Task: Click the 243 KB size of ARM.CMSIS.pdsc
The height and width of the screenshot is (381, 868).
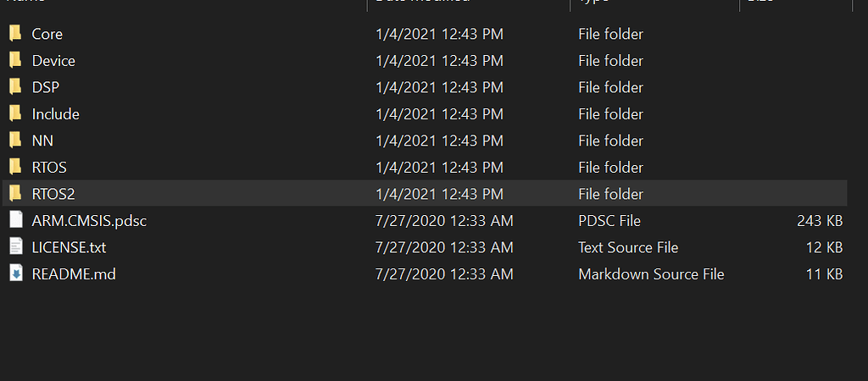Action: coord(820,221)
